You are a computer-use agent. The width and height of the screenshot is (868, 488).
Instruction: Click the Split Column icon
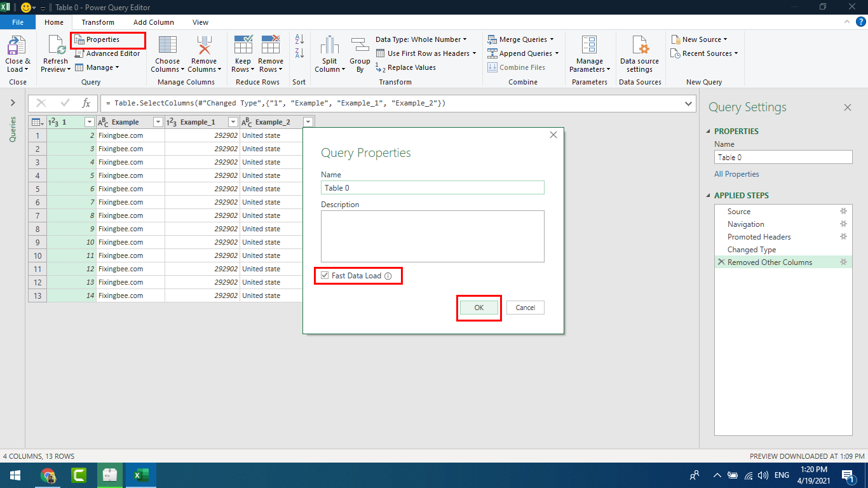329,47
